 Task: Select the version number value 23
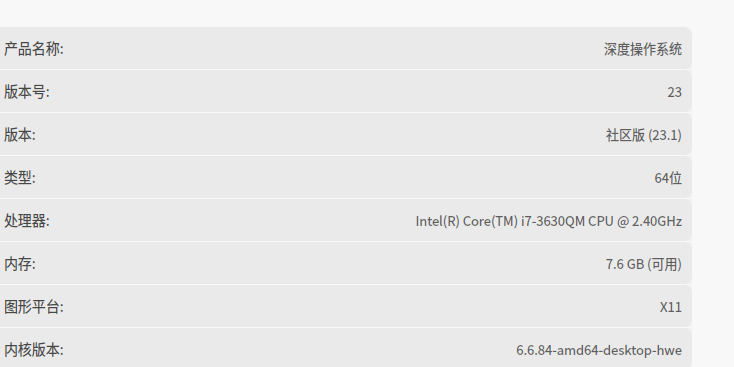[x=675, y=93]
